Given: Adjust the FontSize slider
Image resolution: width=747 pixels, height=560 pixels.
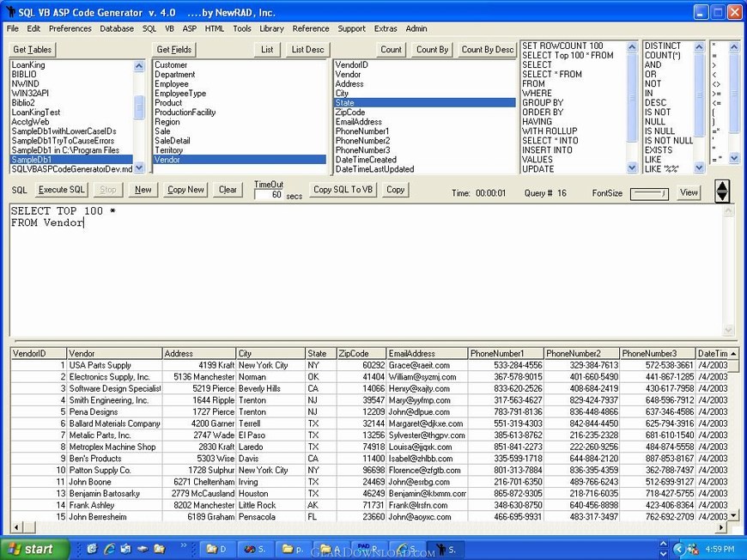Looking at the screenshot, I should pyautogui.click(x=649, y=193).
